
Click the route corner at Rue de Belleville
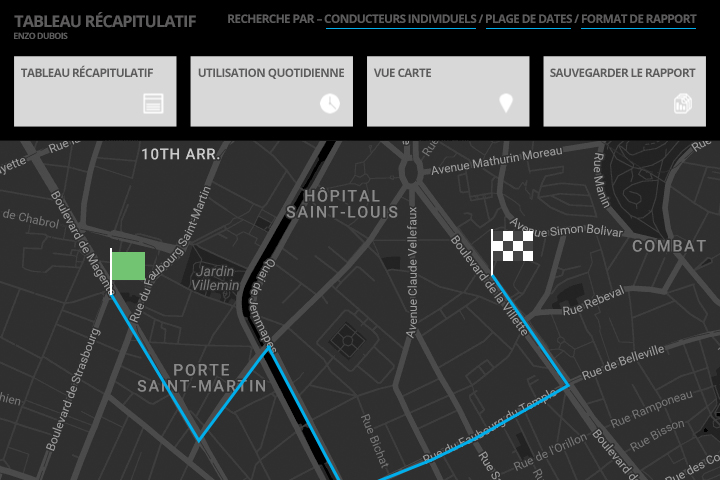(568, 384)
